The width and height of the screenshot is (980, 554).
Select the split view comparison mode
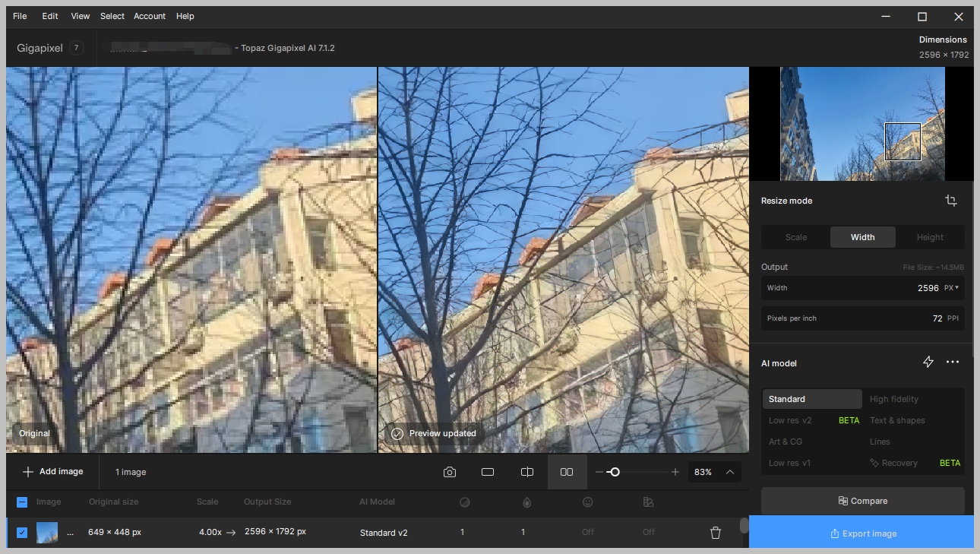pos(526,472)
